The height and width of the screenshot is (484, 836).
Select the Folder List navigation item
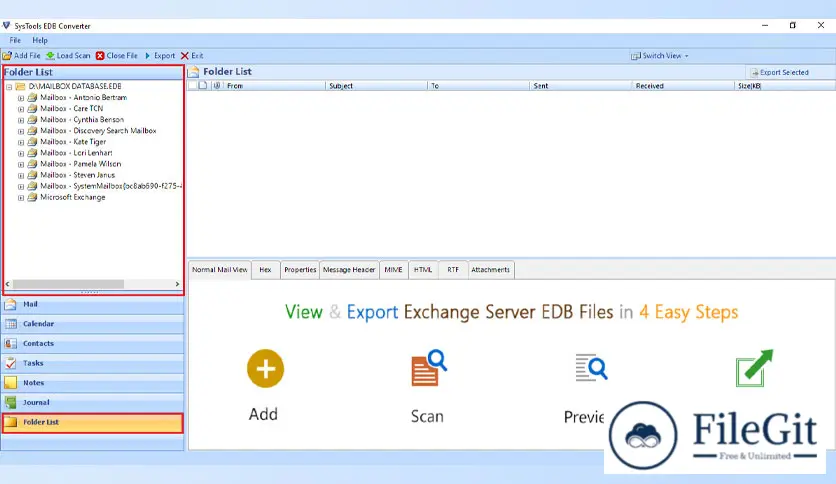point(93,422)
